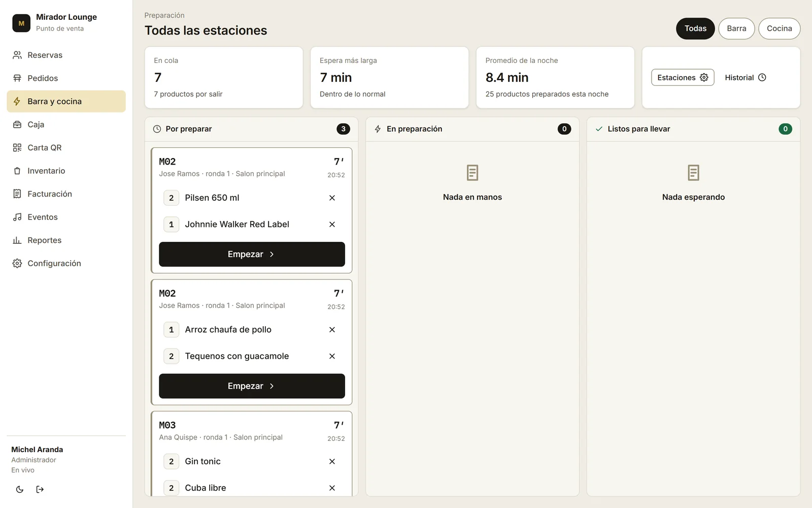The image size is (812, 508).
Task: Remove Gin tonic item
Action: click(332, 461)
